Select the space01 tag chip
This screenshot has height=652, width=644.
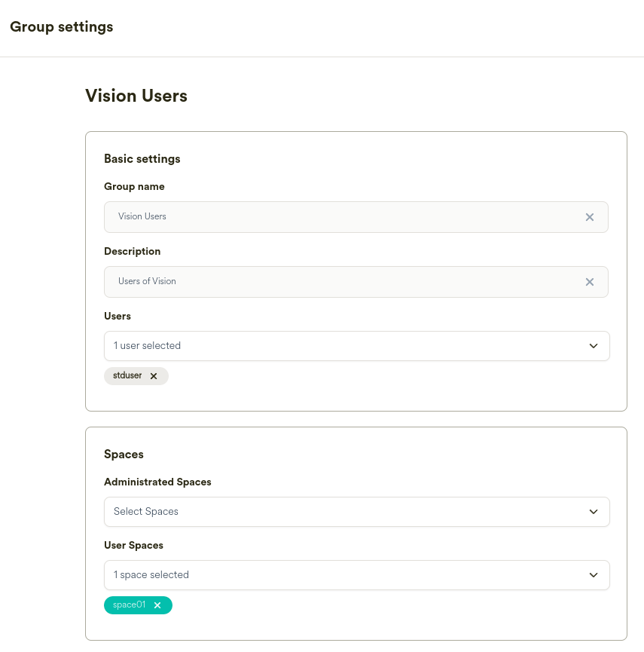click(130, 605)
